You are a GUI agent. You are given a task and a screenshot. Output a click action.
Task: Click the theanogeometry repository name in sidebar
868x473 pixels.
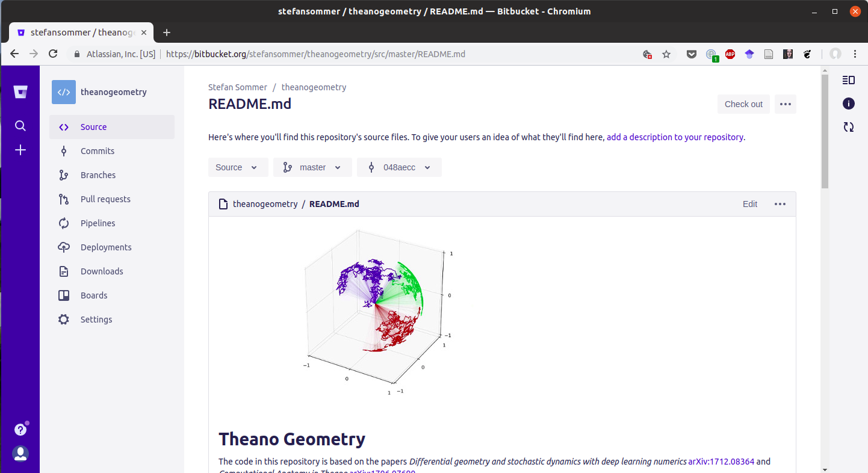click(114, 92)
